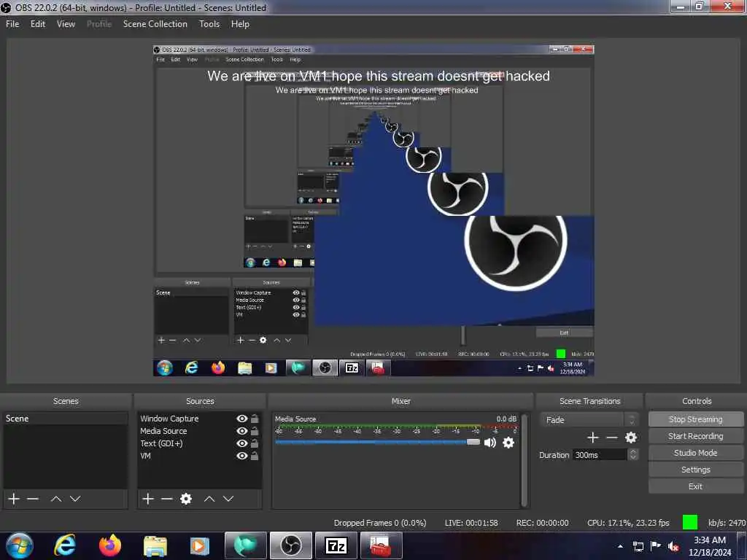Remove scene transition with minus icon
This screenshot has height=560, width=747.
tap(612, 437)
